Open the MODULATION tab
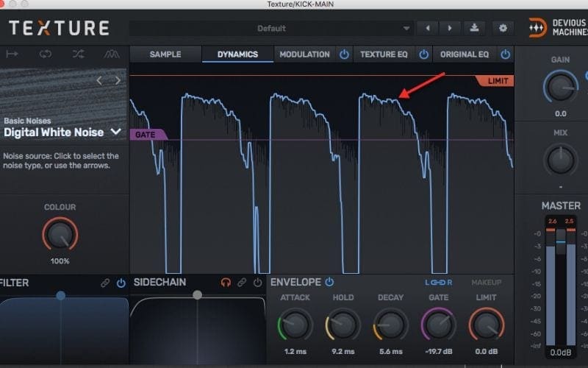588x368 pixels. pyautogui.click(x=304, y=54)
